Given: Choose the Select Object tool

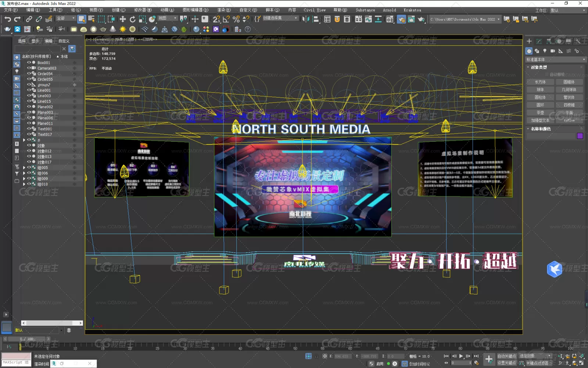Looking at the screenshot, I should tap(82, 19).
